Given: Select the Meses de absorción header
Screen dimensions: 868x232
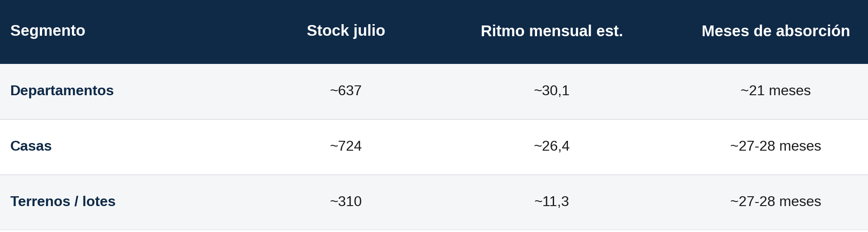Looking at the screenshot, I should click(776, 31).
